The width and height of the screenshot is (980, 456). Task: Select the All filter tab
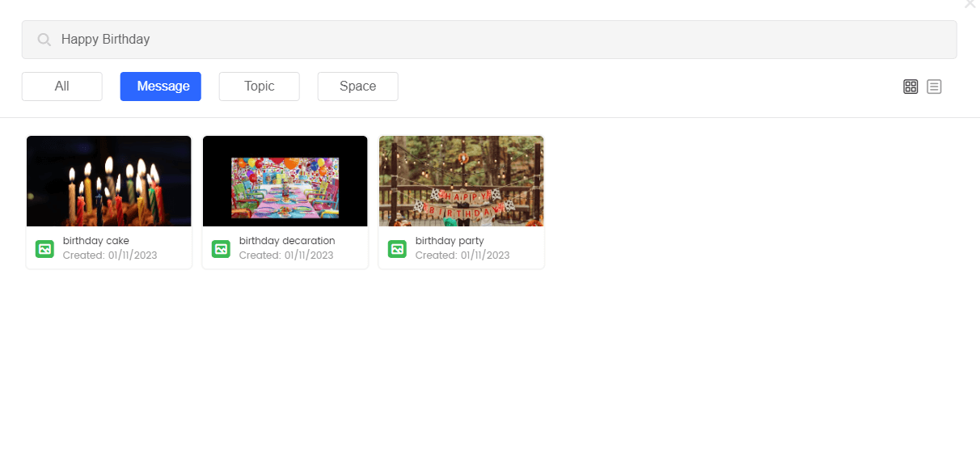pyautogui.click(x=62, y=87)
